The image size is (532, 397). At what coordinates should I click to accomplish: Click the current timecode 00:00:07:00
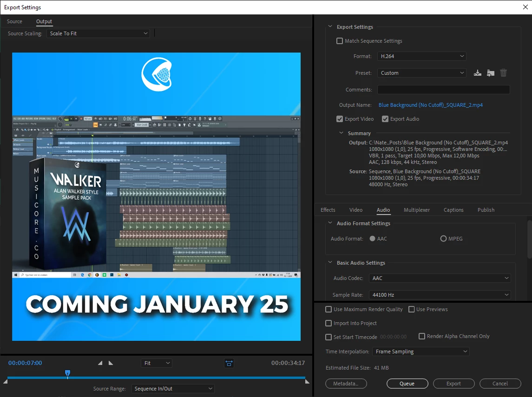click(x=25, y=363)
